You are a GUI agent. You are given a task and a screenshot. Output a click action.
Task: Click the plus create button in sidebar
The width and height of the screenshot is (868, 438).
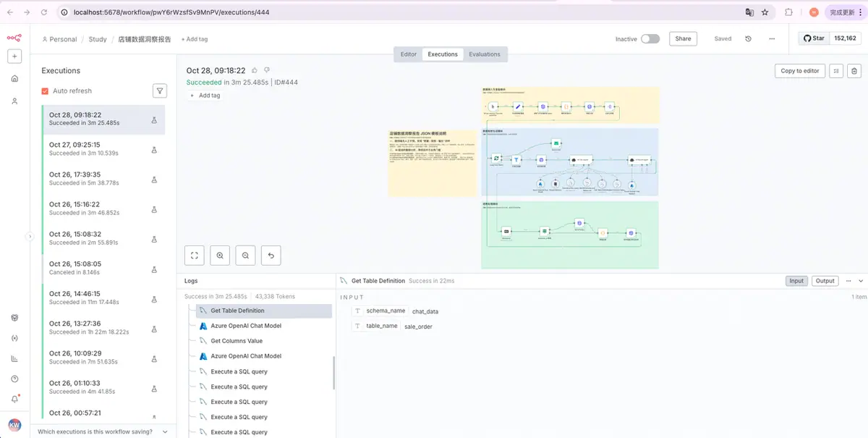[x=14, y=56]
